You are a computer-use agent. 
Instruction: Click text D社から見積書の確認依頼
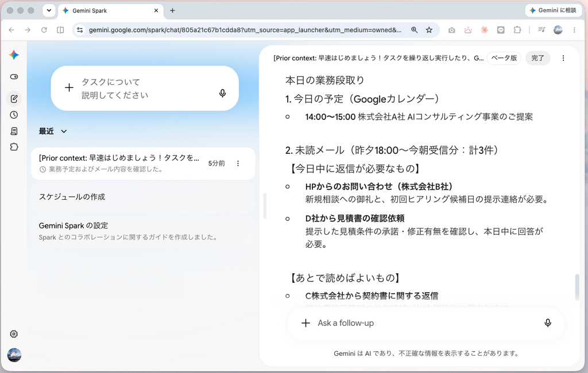(355, 218)
